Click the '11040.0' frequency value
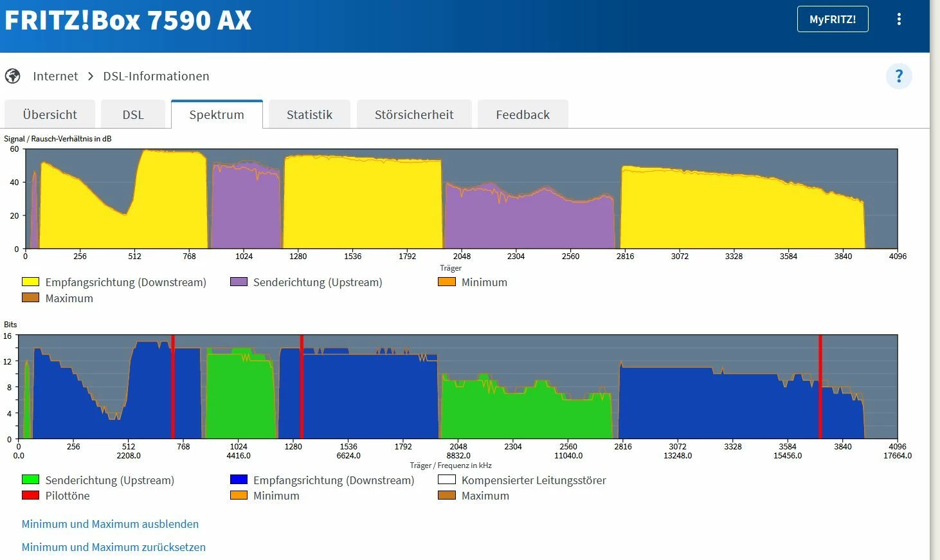The image size is (940, 560). (x=568, y=456)
